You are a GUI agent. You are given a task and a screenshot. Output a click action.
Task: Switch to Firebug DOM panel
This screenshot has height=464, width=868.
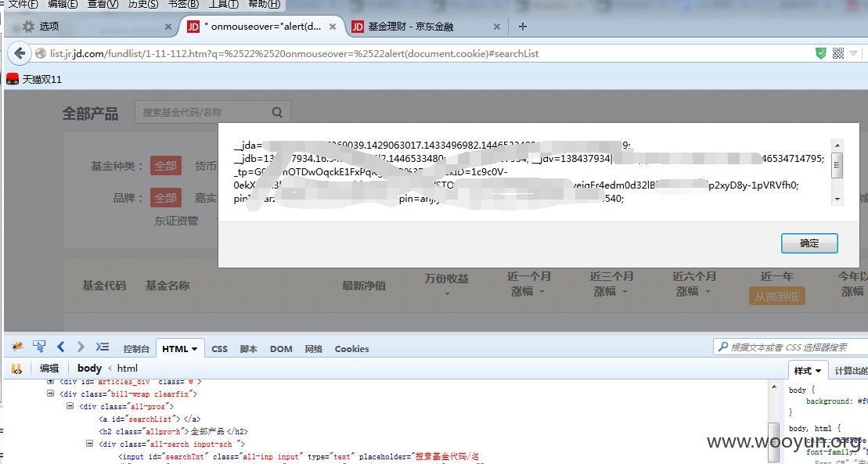click(281, 349)
